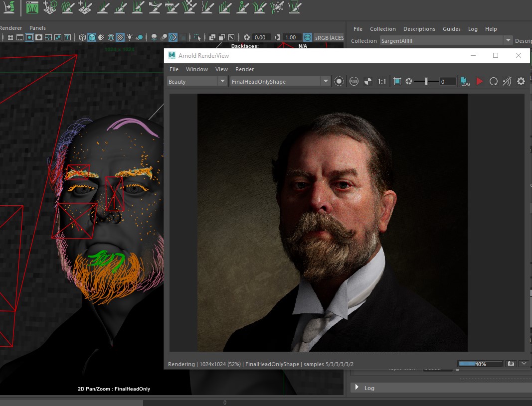Screen dimensions: 532x406
Task: Click the snapshot camera icon near progress bar
Action: tap(511, 364)
